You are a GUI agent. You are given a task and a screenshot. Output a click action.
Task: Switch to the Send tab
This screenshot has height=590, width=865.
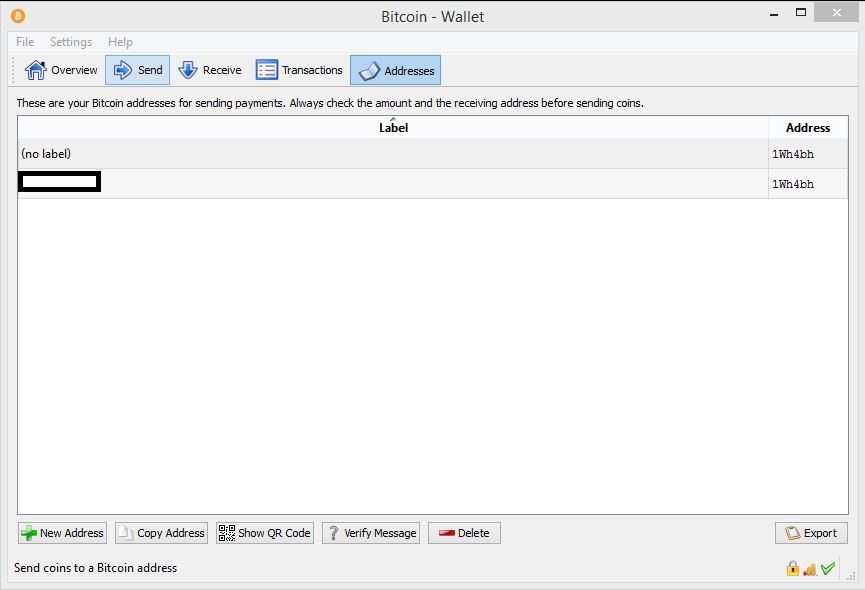[137, 70]
